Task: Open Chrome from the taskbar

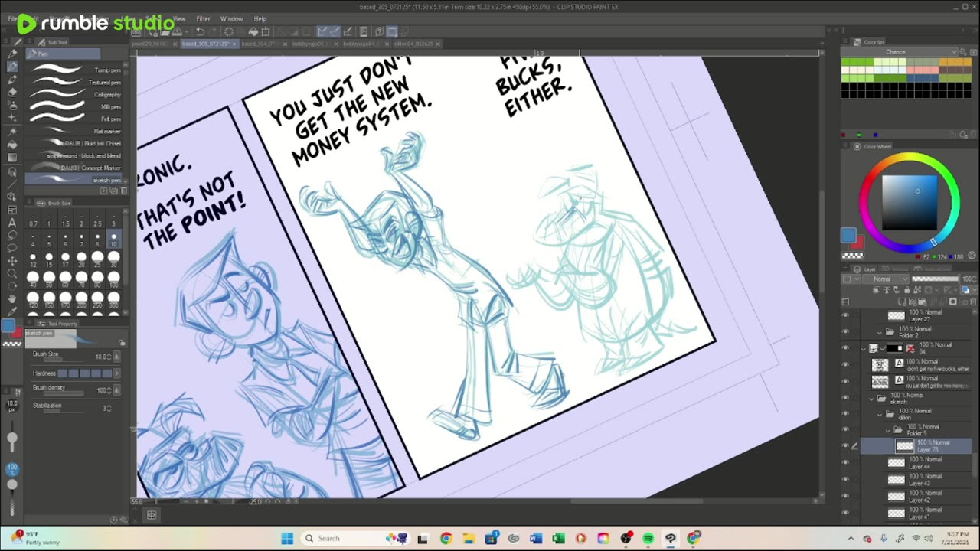Action: coord(446,538)
